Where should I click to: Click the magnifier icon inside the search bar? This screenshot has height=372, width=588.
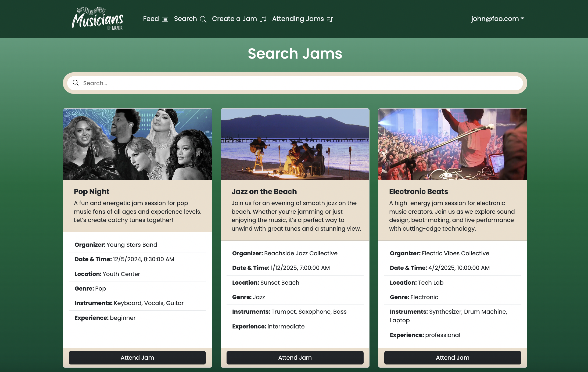point(76,83)
